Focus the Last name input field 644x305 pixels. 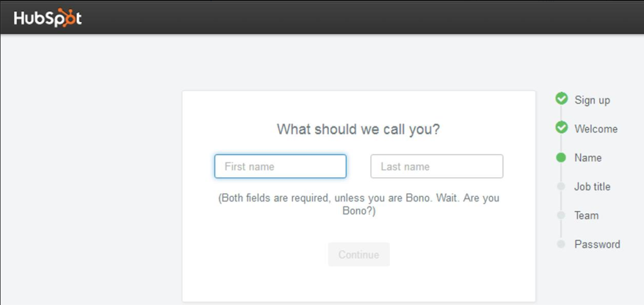click(436, 166)
